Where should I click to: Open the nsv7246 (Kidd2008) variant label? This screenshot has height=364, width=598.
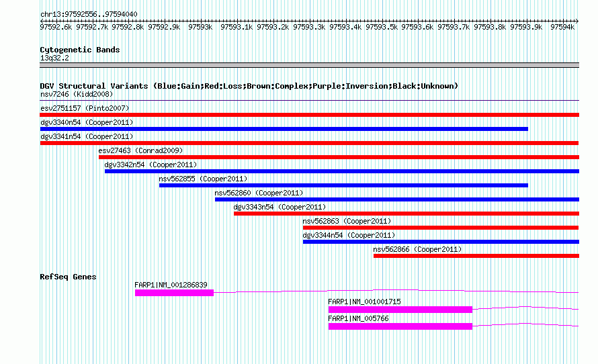[x=77, y=94]
